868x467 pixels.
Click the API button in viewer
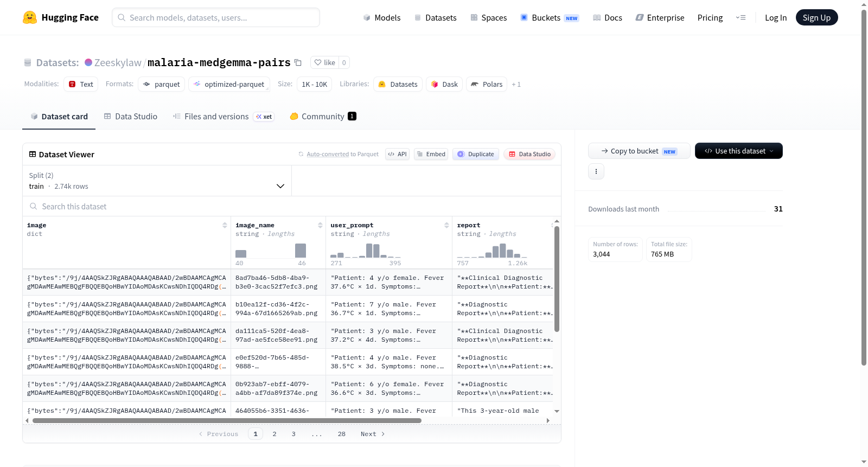397,154
